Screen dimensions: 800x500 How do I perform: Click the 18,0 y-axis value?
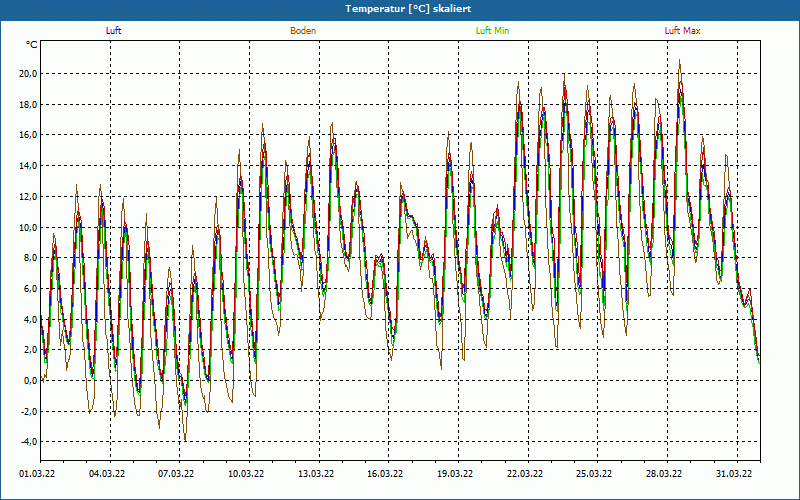point(29,105)
